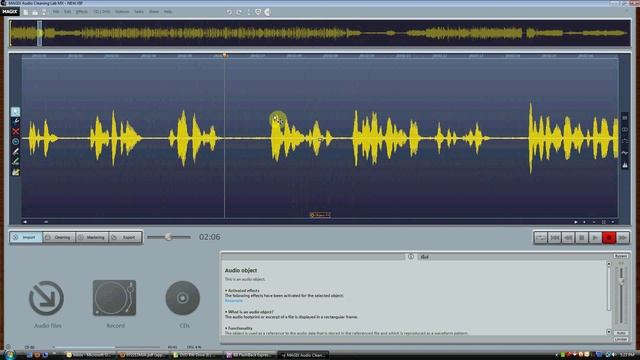Open the Edit menu
This screenshot has width=640, height=360.
click(67, 12)
